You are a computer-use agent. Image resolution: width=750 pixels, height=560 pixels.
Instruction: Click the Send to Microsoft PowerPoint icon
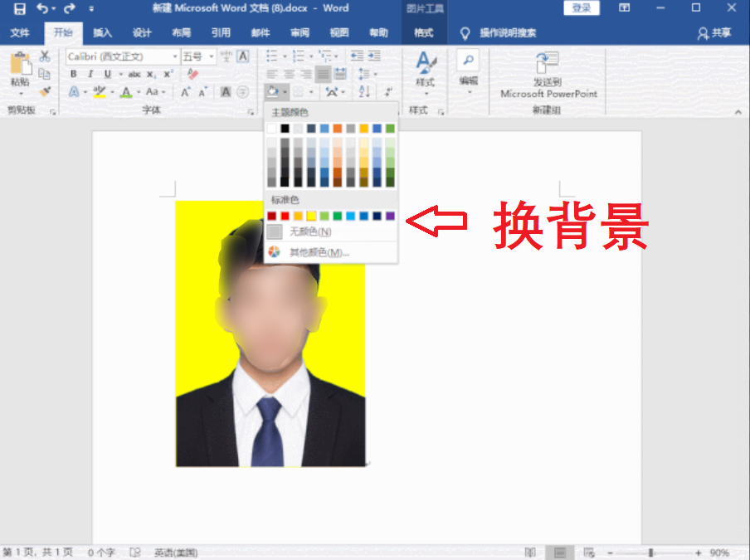548,63
